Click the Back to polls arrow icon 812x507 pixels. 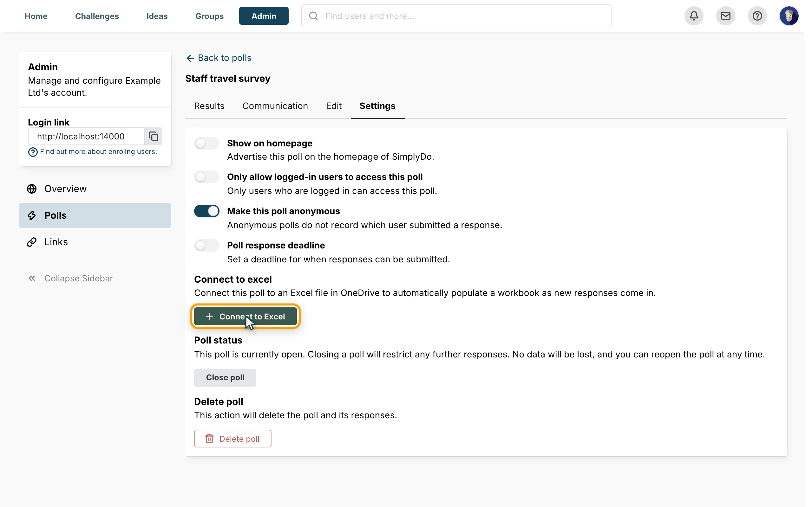[190, 58]
